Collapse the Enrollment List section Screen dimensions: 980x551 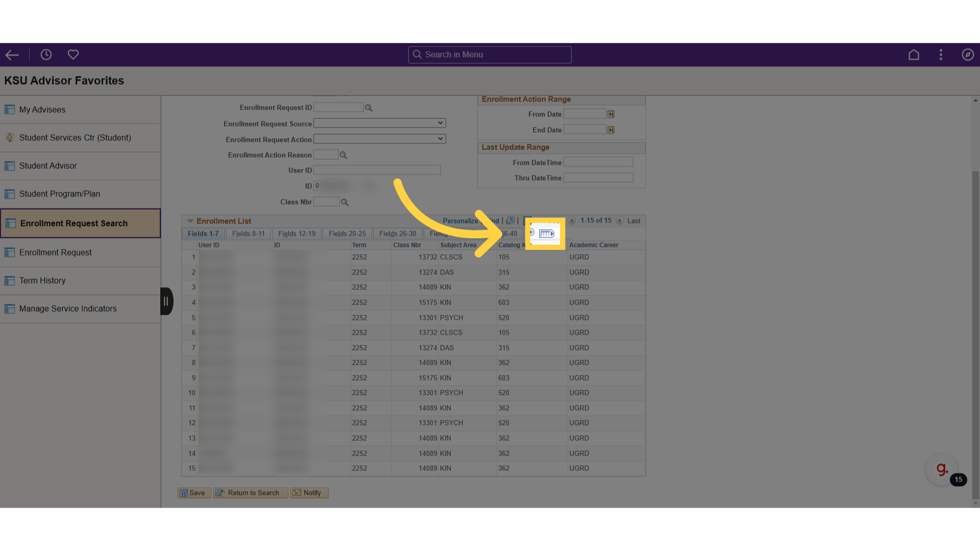click(x=190, y=221)
